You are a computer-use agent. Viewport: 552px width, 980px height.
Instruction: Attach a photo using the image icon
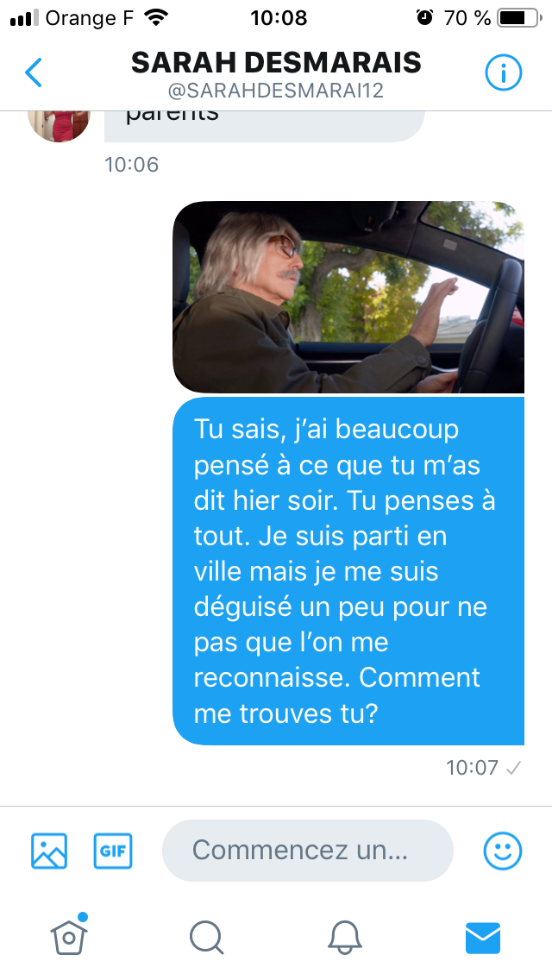tap(49, 851)
